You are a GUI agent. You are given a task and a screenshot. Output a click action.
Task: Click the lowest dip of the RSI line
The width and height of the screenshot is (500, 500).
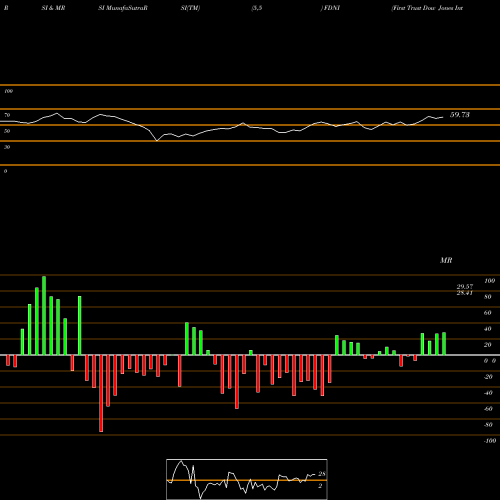pyautogui.click(x=157, y=141)
